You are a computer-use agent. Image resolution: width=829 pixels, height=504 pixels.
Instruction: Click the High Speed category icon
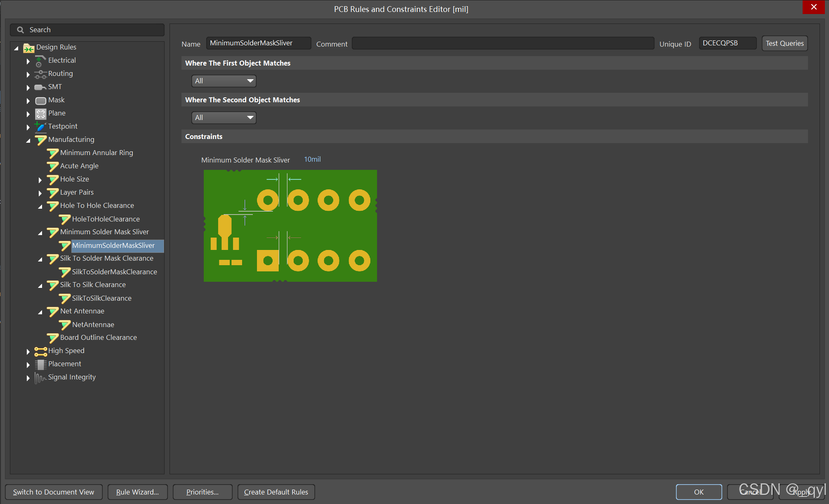[x=40, y=351]
